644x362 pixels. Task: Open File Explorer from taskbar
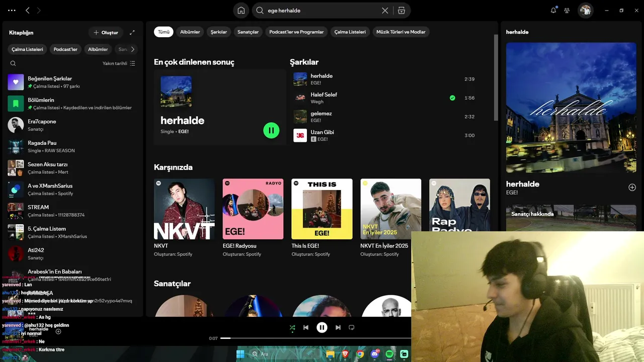click(331, 354)
